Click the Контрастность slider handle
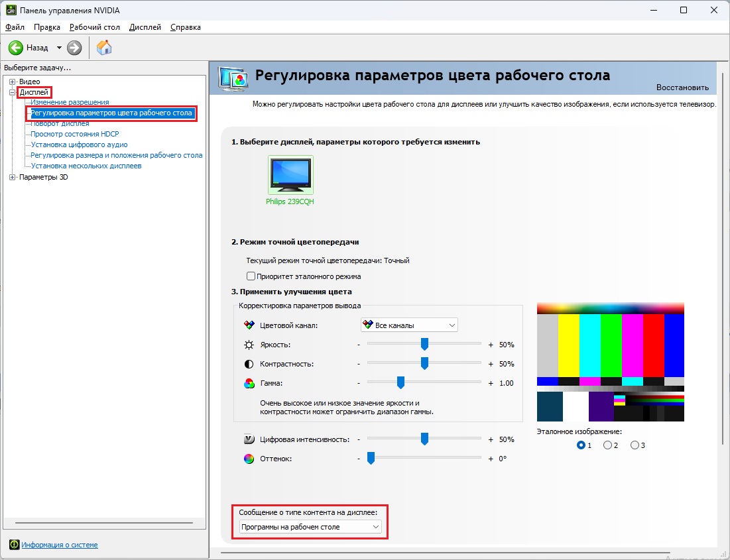Image resolution: width=730 pixels, height=560 pixels. click(x=424, y=363)
